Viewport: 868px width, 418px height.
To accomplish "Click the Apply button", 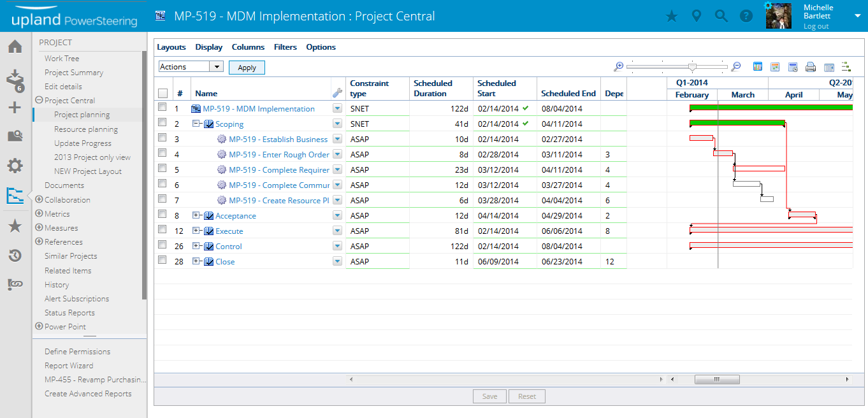I will pyautogui.click(x=247, y=68).
